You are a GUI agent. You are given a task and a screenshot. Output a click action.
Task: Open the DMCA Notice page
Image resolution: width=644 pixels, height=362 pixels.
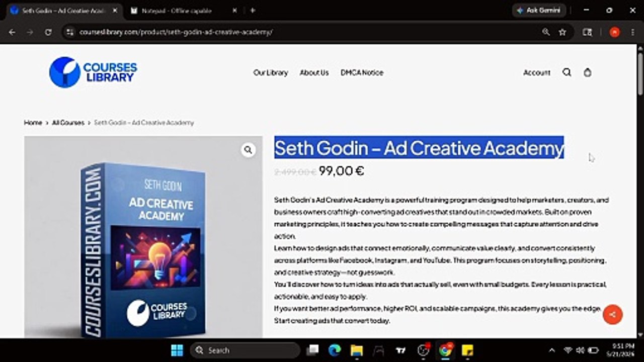(x=362, y=72)
